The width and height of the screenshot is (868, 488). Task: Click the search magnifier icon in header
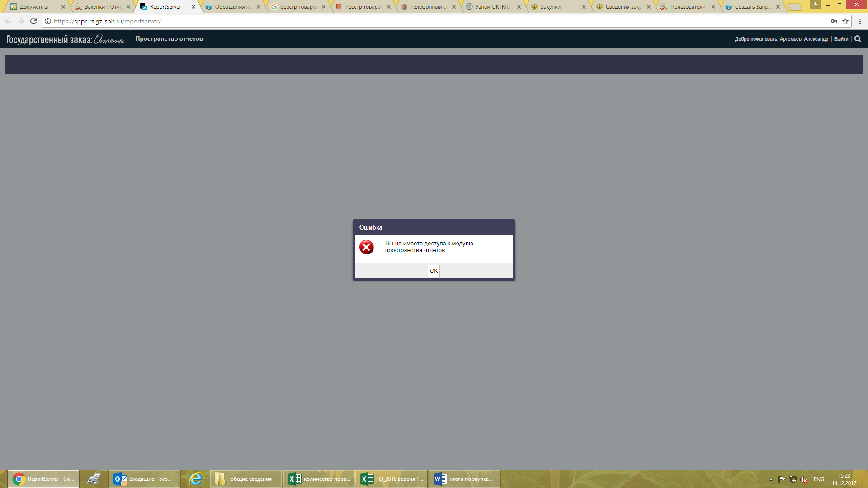point(858,39)
